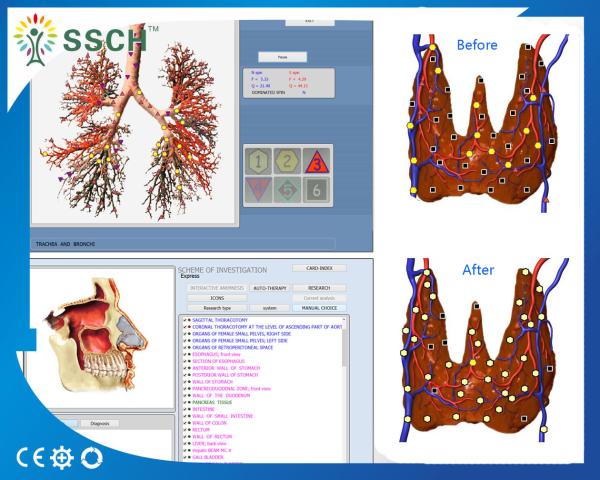The image size is (600, 480).
Task: Select the square level 6 icon
Action: [316, 189]
